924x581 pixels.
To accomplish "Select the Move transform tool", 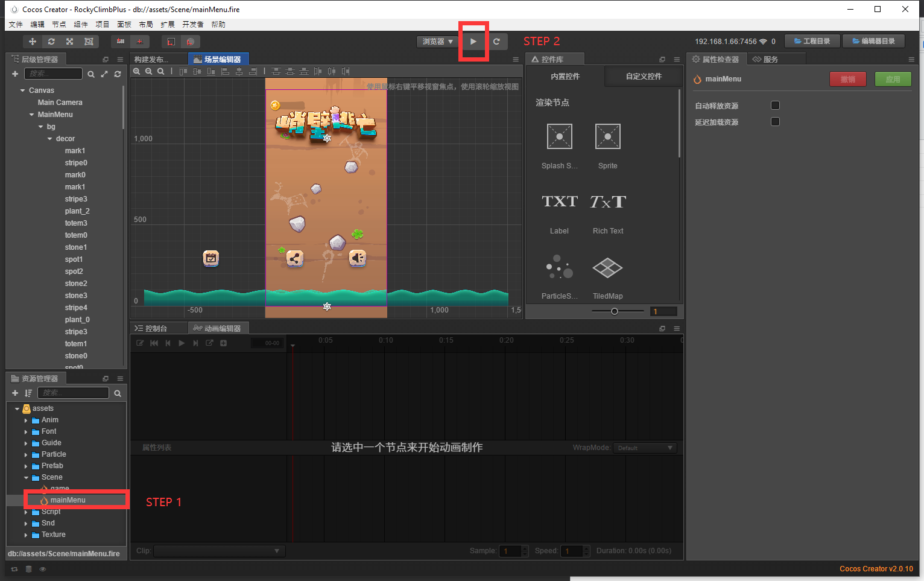I will tap(33, 42).
